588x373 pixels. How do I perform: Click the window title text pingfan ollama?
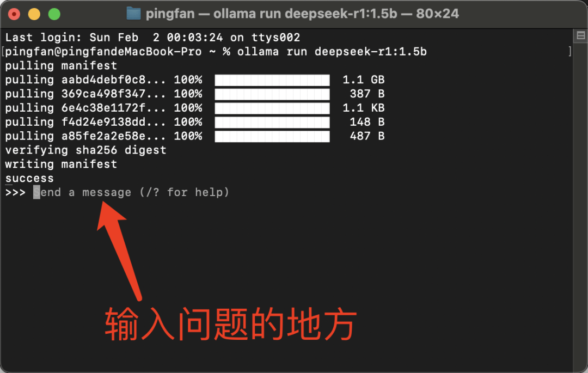[302, 14]
